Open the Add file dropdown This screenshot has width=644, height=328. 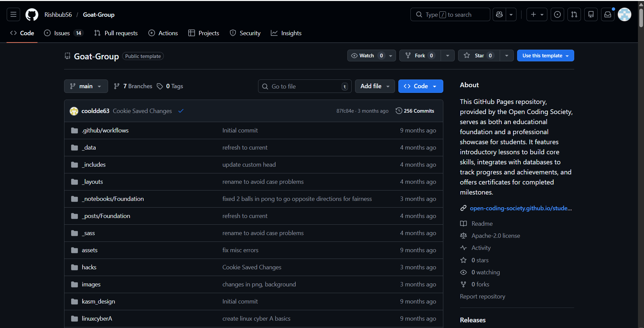(375, 86)
